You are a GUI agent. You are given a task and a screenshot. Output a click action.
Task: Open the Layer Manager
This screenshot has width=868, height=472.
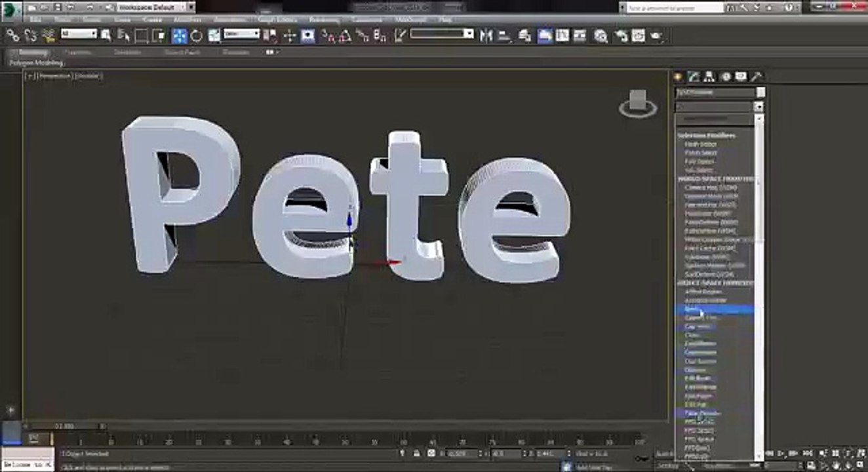coord(525,35)
